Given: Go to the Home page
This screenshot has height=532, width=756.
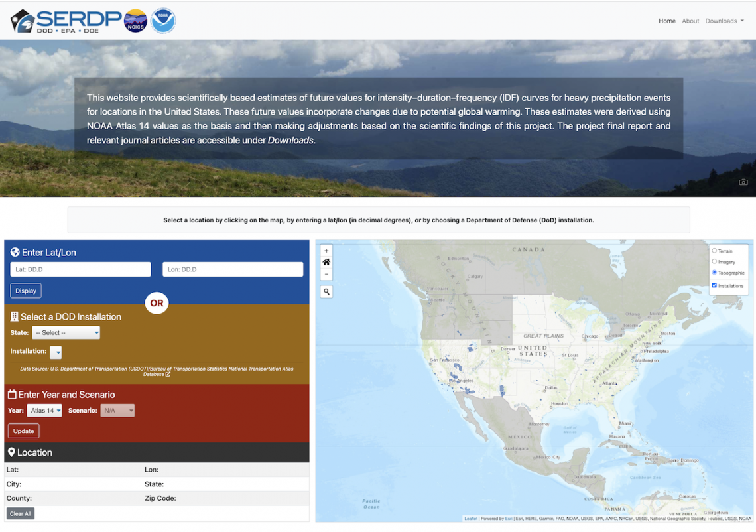Looking at the screenshot, I should 666,21.
